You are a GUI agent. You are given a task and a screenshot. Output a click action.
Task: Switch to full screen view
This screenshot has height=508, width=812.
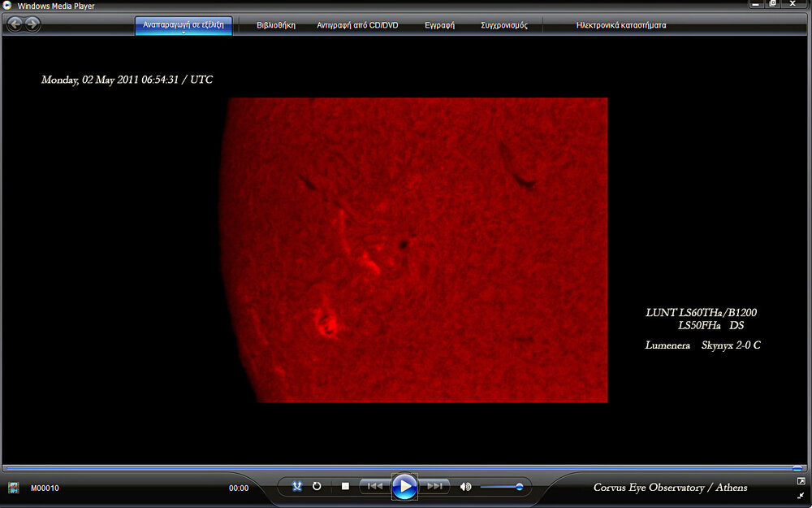point(801,481)
